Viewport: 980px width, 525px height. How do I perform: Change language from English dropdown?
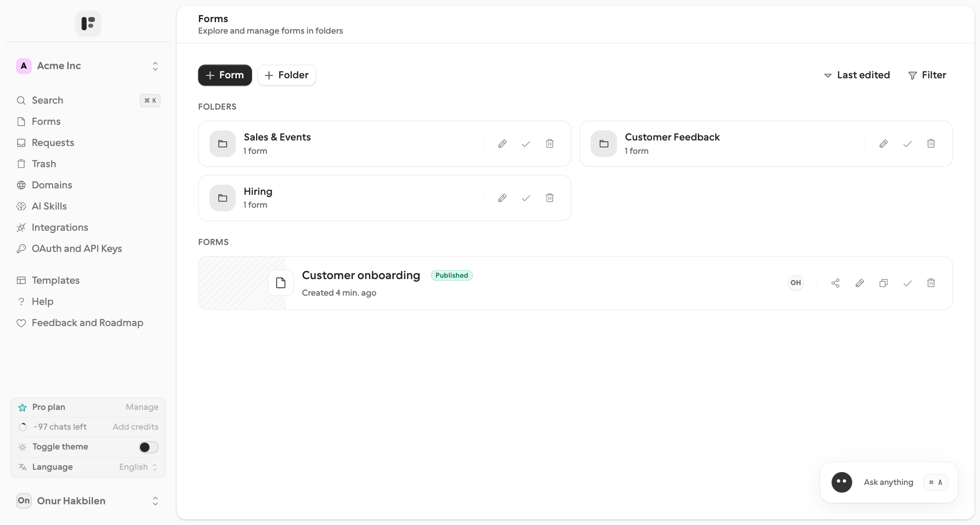pos(138,467)
